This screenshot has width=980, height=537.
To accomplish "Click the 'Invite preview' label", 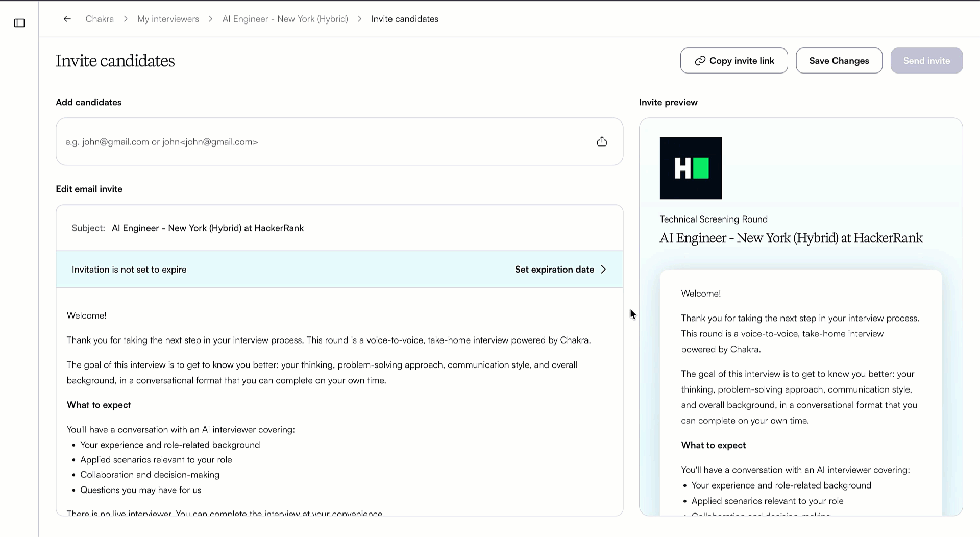I will pyautogui.click(x=668, y=102).
